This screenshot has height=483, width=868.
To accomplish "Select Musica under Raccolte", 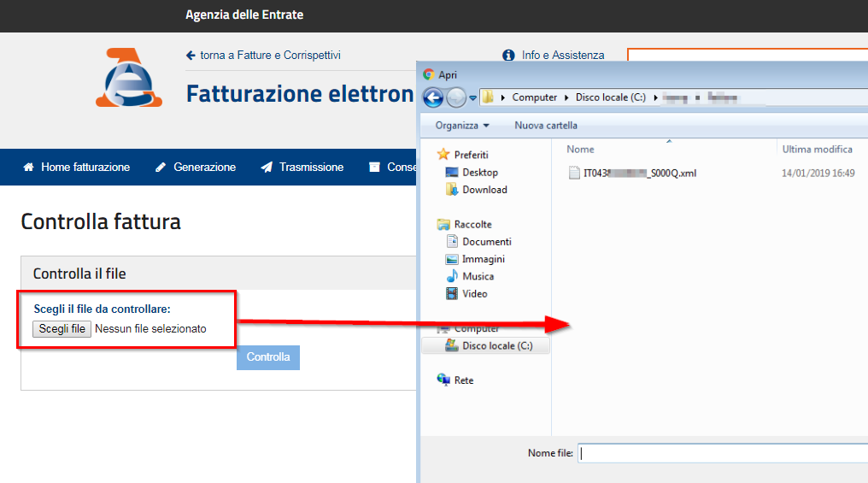I will (x=478, y=276).
